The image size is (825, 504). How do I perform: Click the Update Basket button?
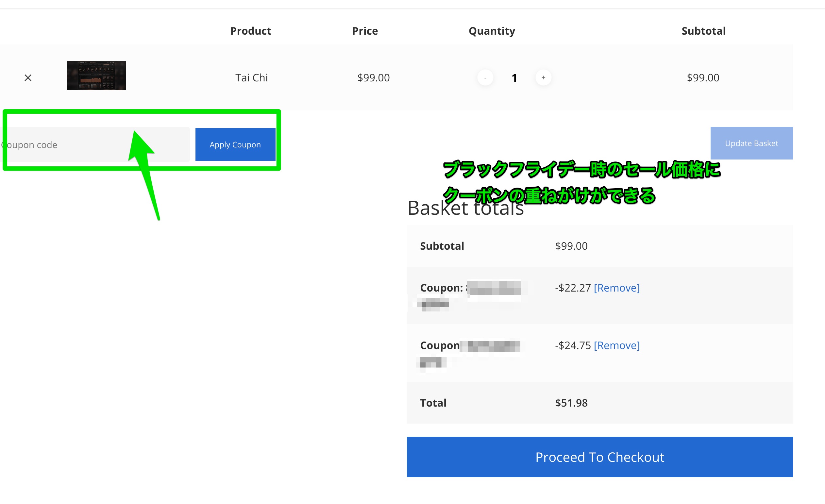[751, 143]
